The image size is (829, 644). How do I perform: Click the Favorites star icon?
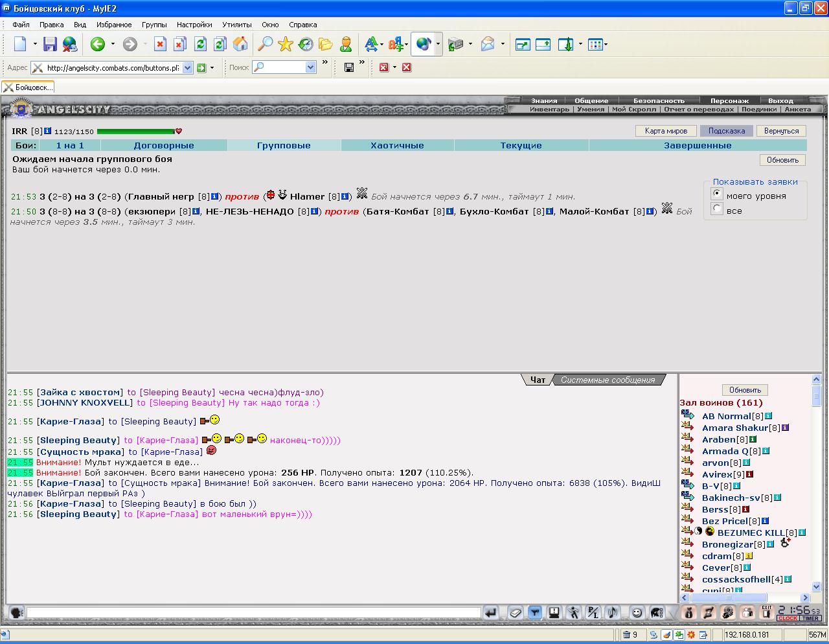(x=285, y=44)
